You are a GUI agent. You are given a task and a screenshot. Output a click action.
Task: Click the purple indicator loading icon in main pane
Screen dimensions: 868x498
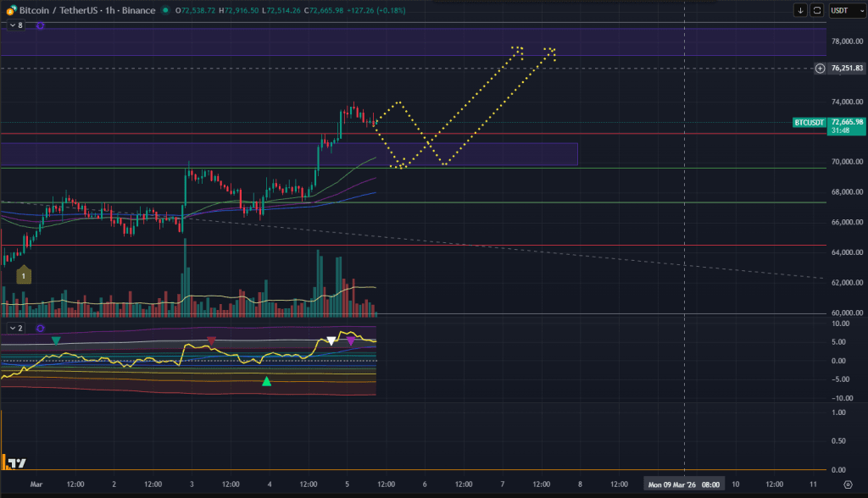click(39, 25)
